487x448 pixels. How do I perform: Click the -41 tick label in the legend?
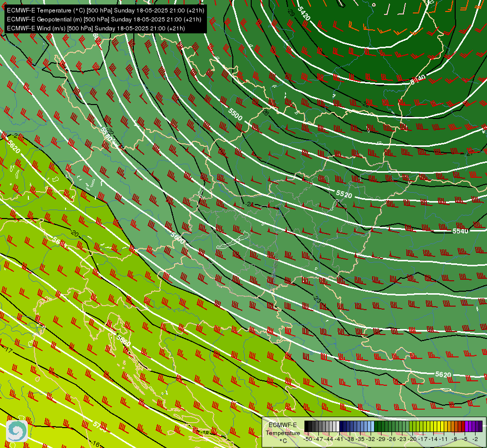[339, 440]
